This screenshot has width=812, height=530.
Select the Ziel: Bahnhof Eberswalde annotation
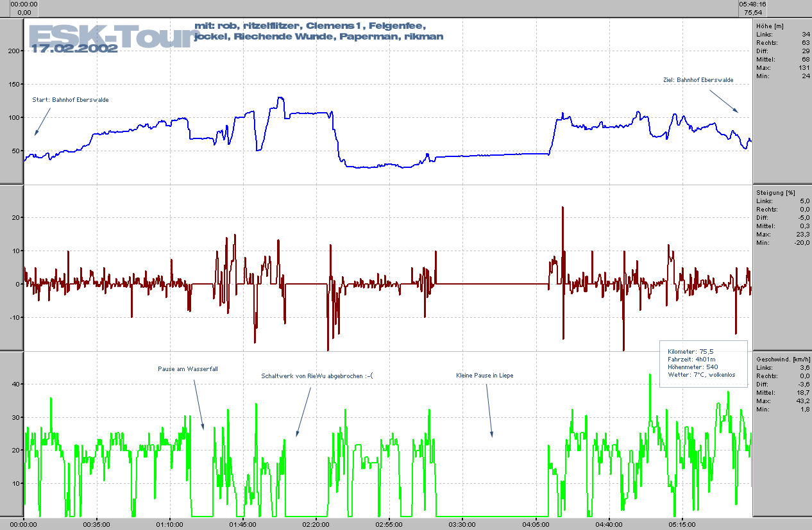[x=698, y=80]
